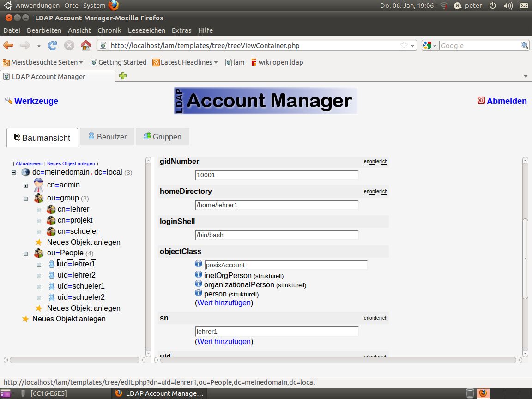Expand the uid=schueler1 tree entry

39,287
